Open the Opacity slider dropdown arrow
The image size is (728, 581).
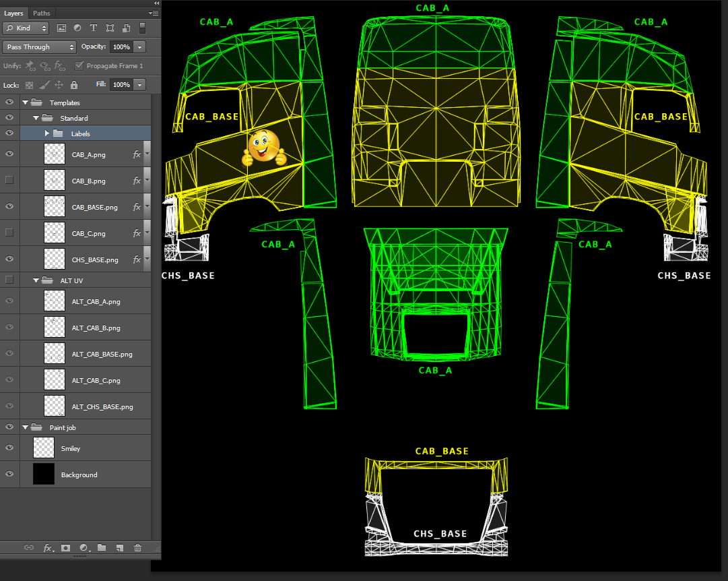[139, 47]
